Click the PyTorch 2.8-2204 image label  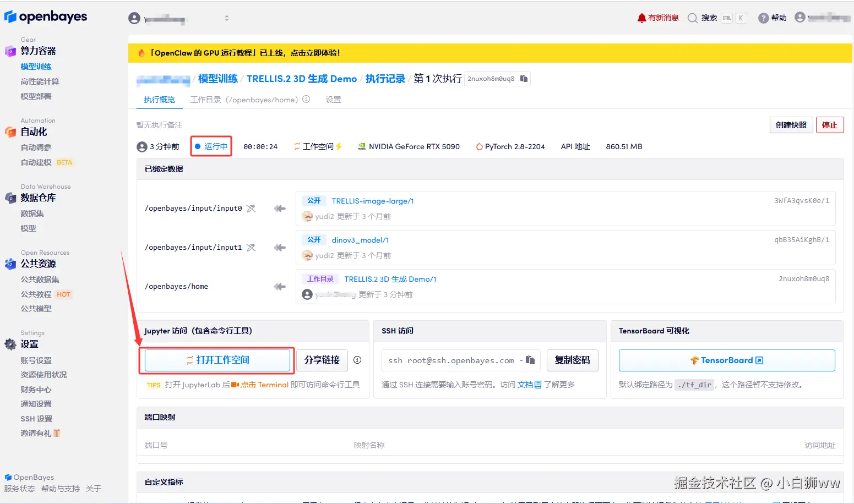click(510, 146)
